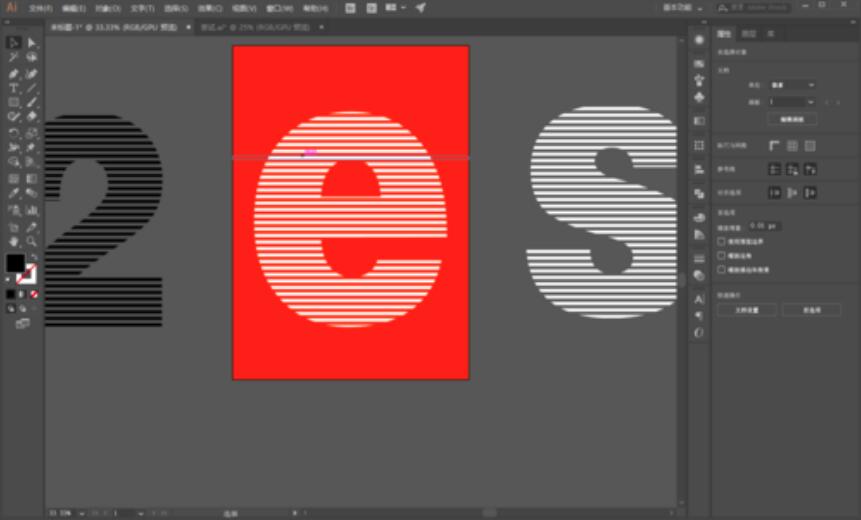Toggle the Scale Corners checkbox

click(722, 255)
